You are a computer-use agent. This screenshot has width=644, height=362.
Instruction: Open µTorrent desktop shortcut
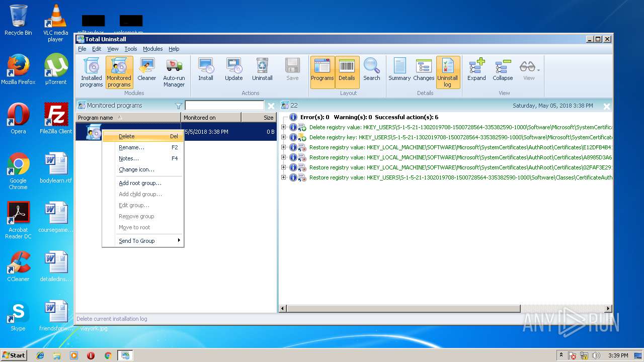pos(55,69)
